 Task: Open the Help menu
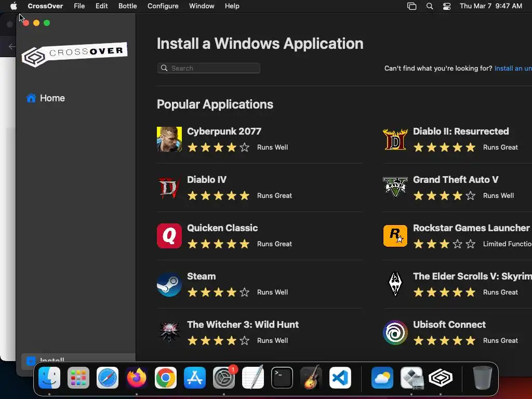click(232, 6)
